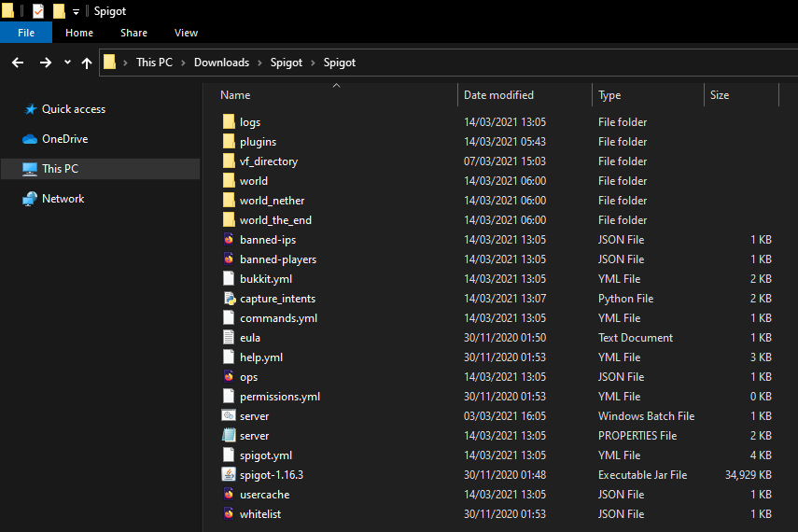Select the vf_directory folder icon

point(229,161)
